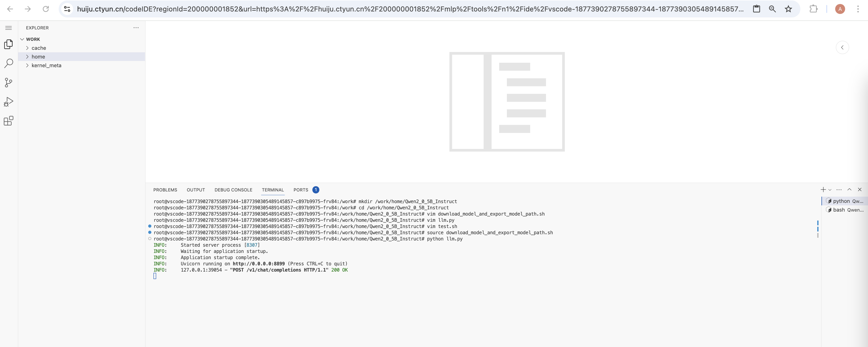Create a new terminal with plus icon

823,189
